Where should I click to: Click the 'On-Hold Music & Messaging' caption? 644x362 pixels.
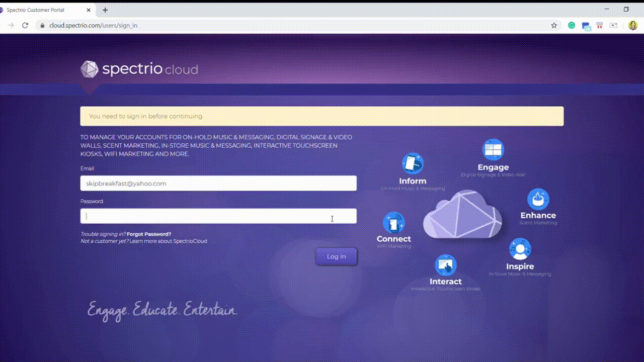coord(413,189)
